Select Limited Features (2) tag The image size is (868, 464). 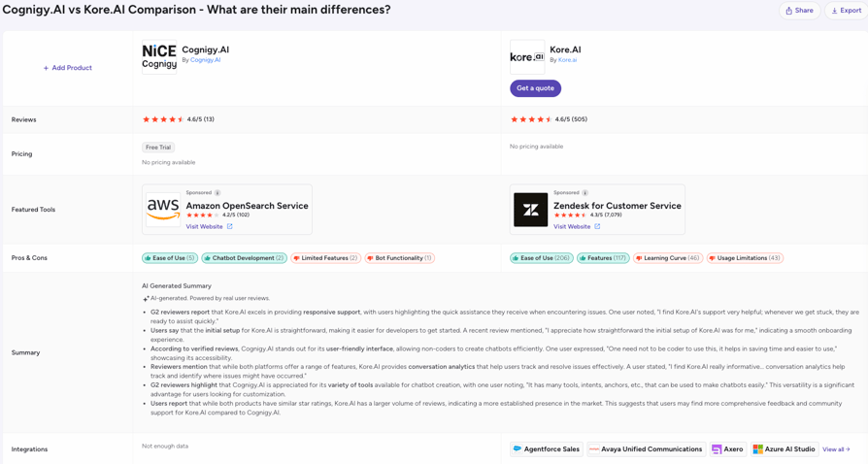pyautogui.click(x=325, y=258)
